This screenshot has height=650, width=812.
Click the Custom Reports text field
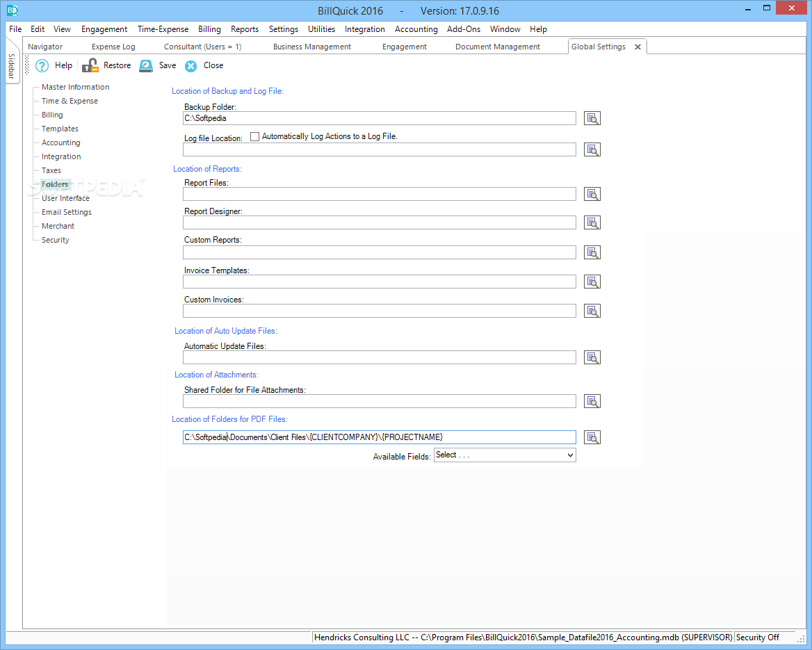click(379, 253)
